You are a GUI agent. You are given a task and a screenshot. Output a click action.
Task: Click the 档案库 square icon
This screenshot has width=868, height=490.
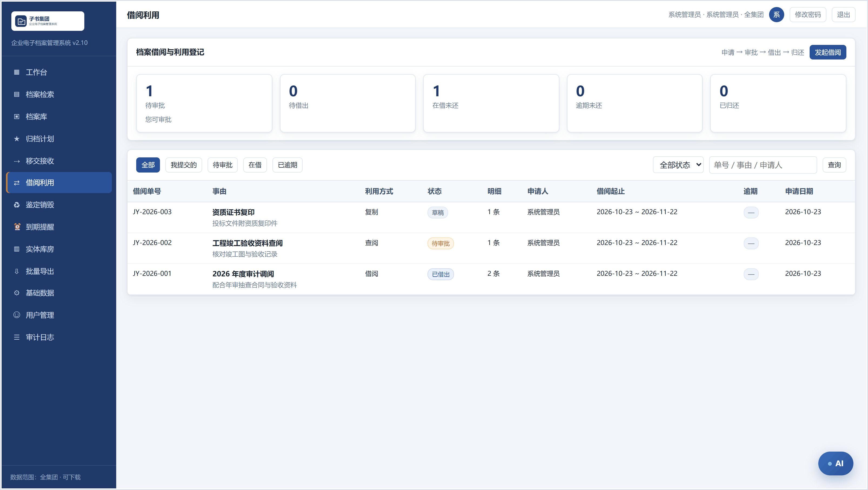click(x=16, y=117)
